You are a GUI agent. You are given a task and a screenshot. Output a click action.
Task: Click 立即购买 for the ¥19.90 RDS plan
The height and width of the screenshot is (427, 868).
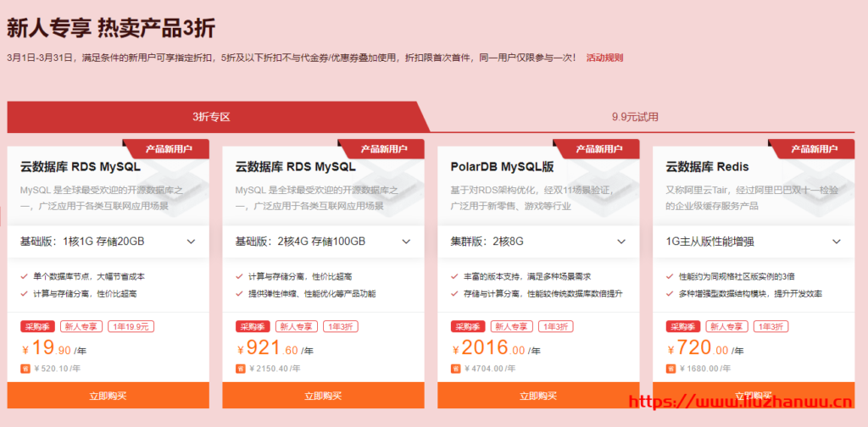tap(108, 395)
